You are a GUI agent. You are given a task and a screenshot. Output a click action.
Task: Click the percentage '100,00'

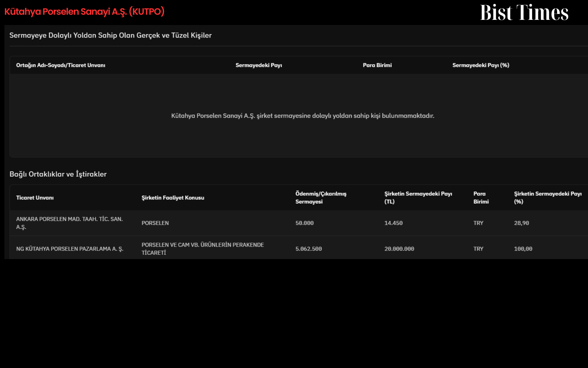[x=523, y=249]
